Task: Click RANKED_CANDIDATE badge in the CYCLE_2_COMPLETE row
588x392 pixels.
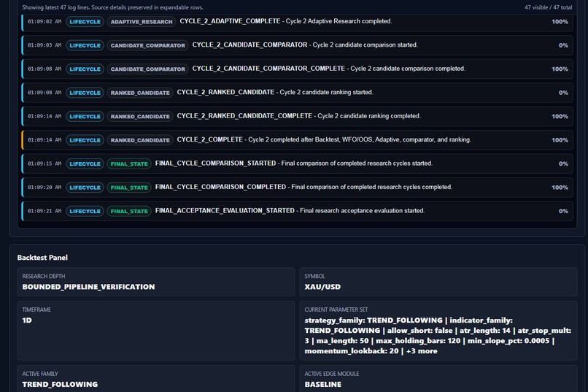Action: [140, 140]
